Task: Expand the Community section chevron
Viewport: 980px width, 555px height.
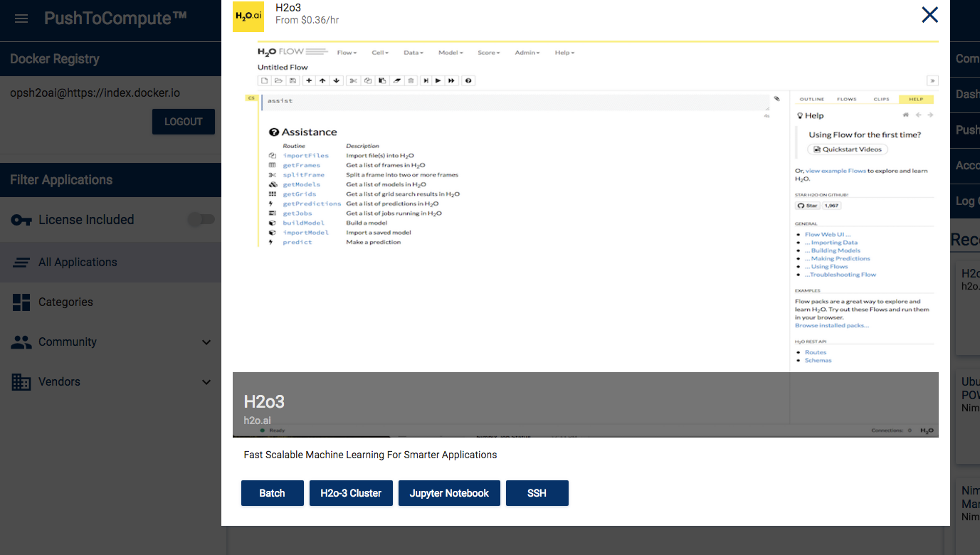Action: 206,342
